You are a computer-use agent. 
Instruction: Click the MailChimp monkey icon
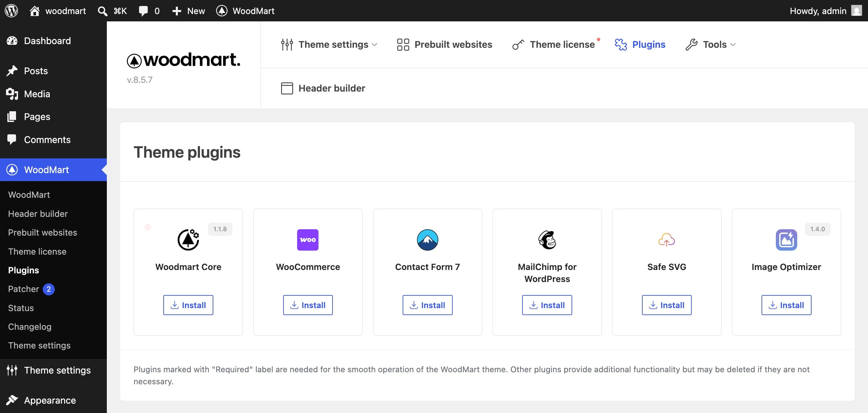point(547,240)
